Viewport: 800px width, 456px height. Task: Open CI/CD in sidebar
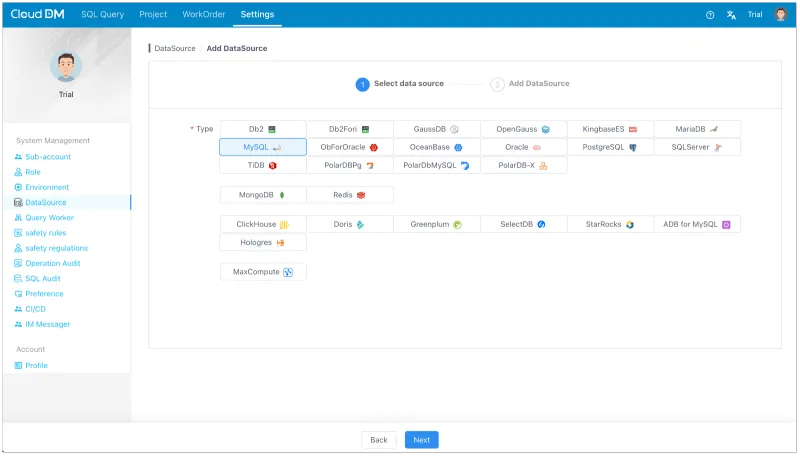[x=35, y=309]
